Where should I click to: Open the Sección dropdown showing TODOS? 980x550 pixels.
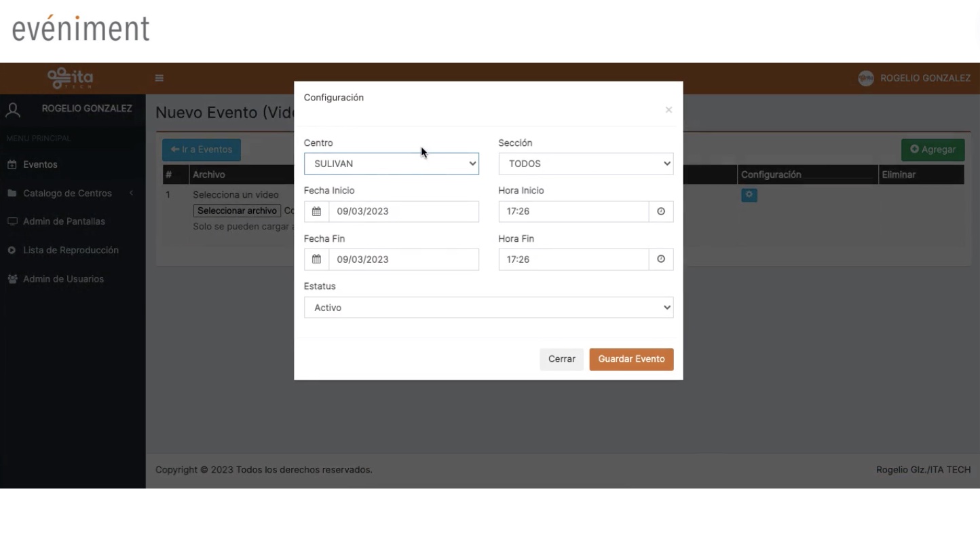(x=585, y=163)
